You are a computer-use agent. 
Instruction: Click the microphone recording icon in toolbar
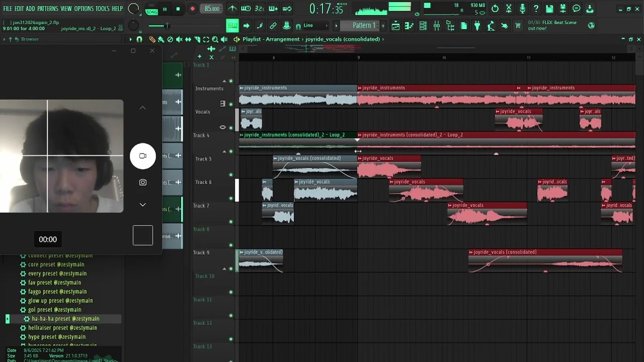(x=522, y=9)
